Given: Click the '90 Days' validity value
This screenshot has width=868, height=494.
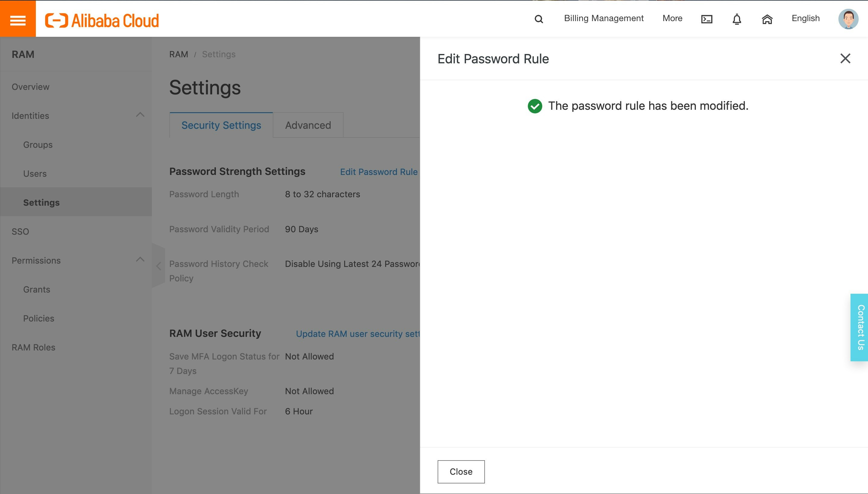Looking at the screenshot, I should [x=301, y=229].
